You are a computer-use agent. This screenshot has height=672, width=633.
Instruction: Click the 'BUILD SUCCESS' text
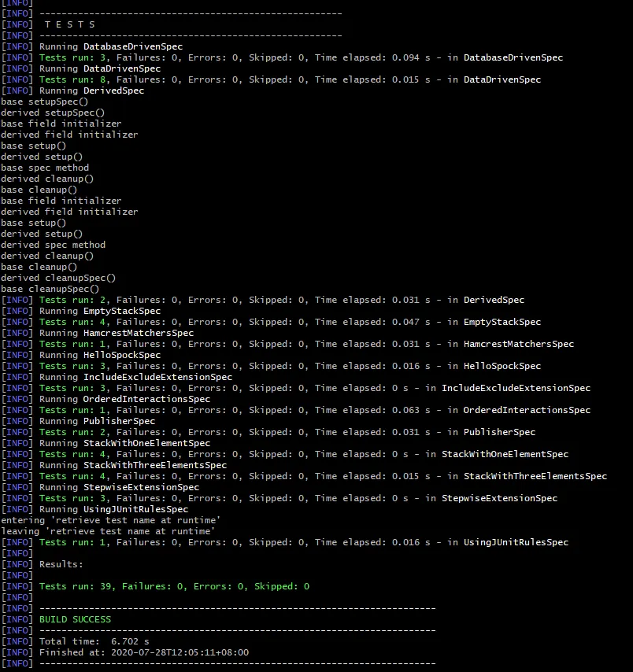[75, 620]
